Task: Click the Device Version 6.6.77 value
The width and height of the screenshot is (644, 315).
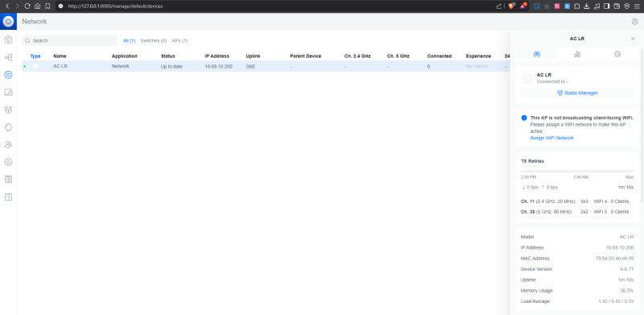Action: click(627, 269)
